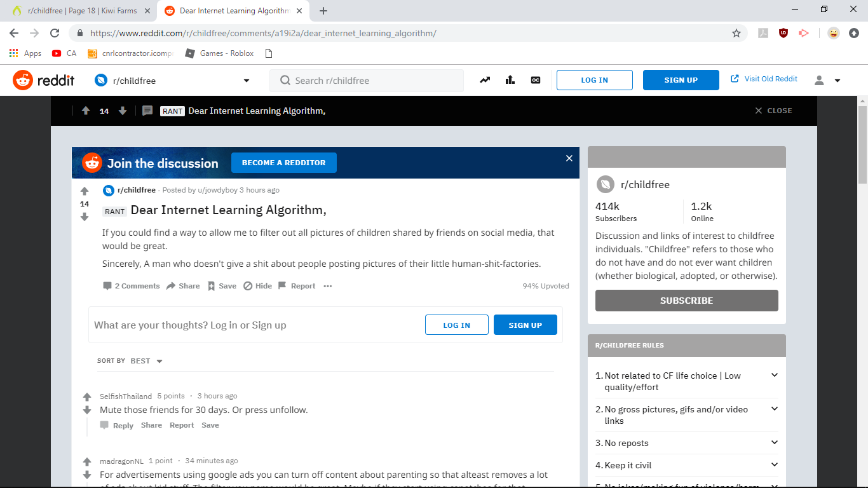Click BECOME A REDDITOR button
Viewport: 868px width, 488px height.
[x=284, y=163]
